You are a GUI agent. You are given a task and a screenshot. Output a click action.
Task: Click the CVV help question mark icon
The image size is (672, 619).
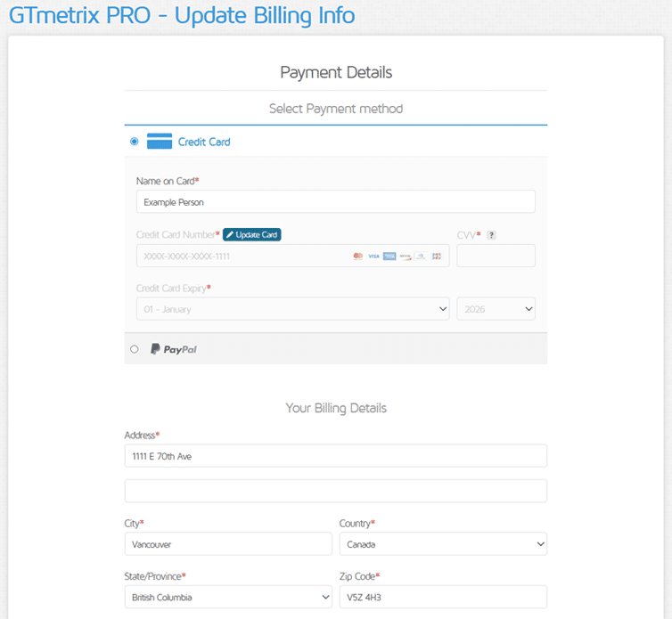pos(491,235)
